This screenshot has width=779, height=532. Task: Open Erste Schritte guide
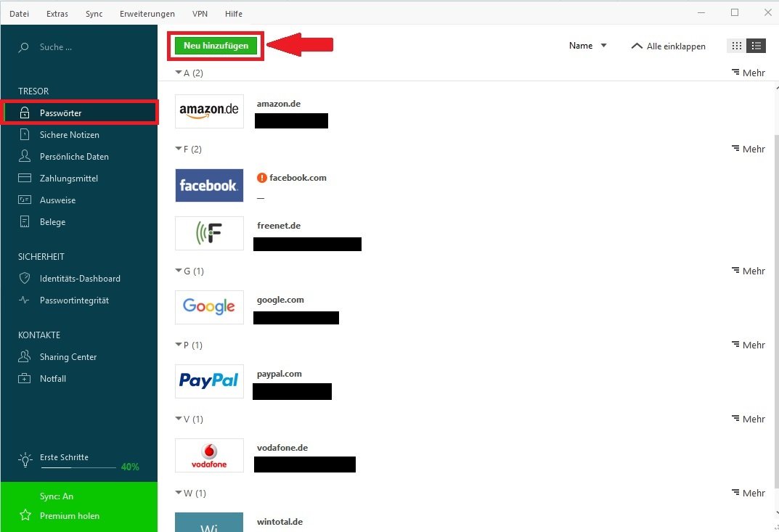point(64,457)
